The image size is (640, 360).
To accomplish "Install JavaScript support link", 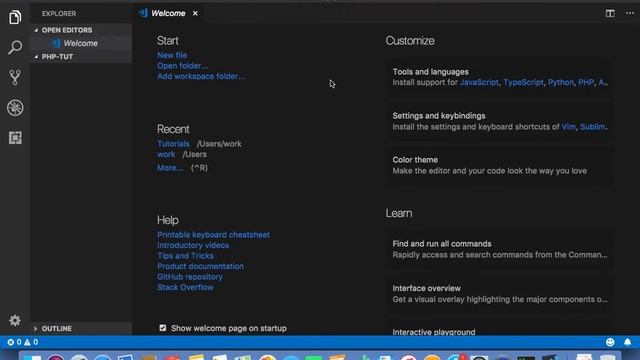I will [x=479, y=82].
